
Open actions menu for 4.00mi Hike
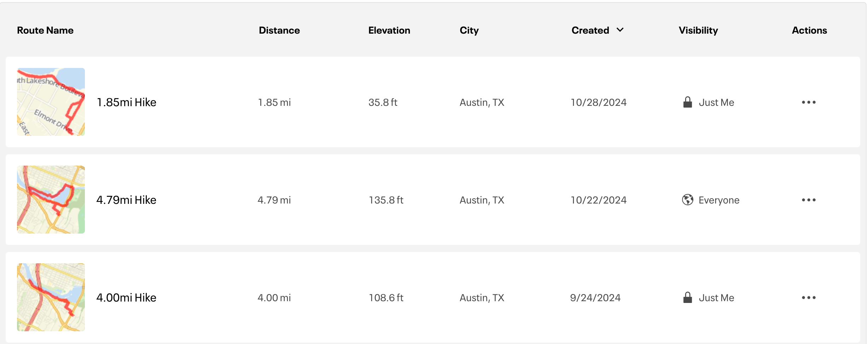[809, 298]
